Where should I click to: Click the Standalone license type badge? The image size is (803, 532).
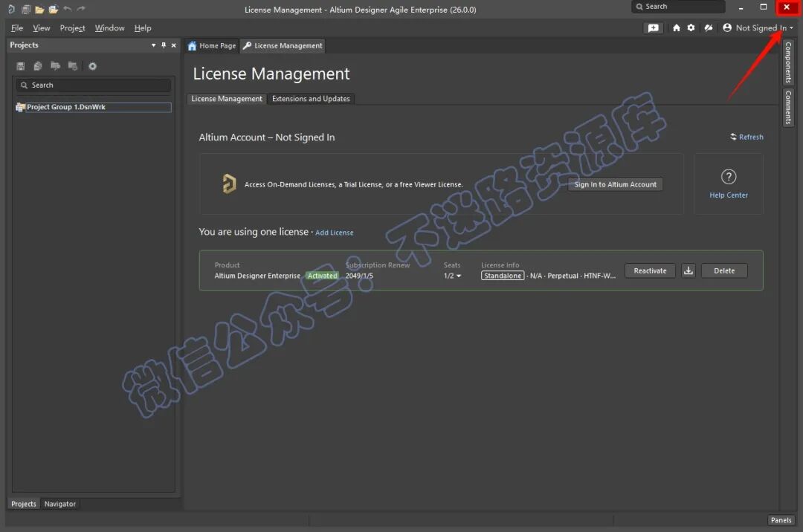pos(503,276)
